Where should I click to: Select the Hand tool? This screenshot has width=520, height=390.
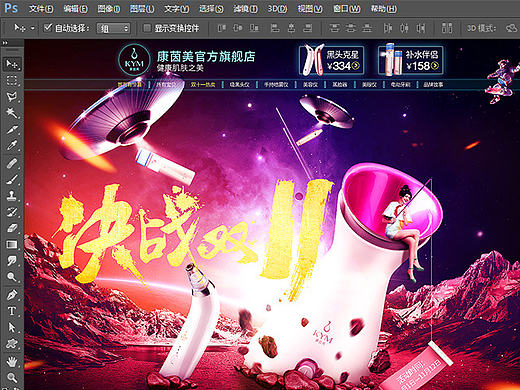tap(12, 362)
